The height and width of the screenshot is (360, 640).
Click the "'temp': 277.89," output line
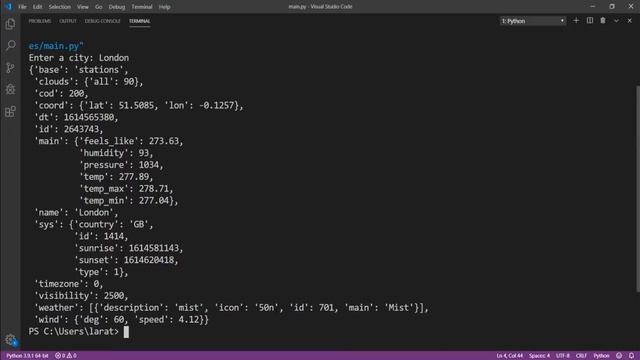[116, 177]
